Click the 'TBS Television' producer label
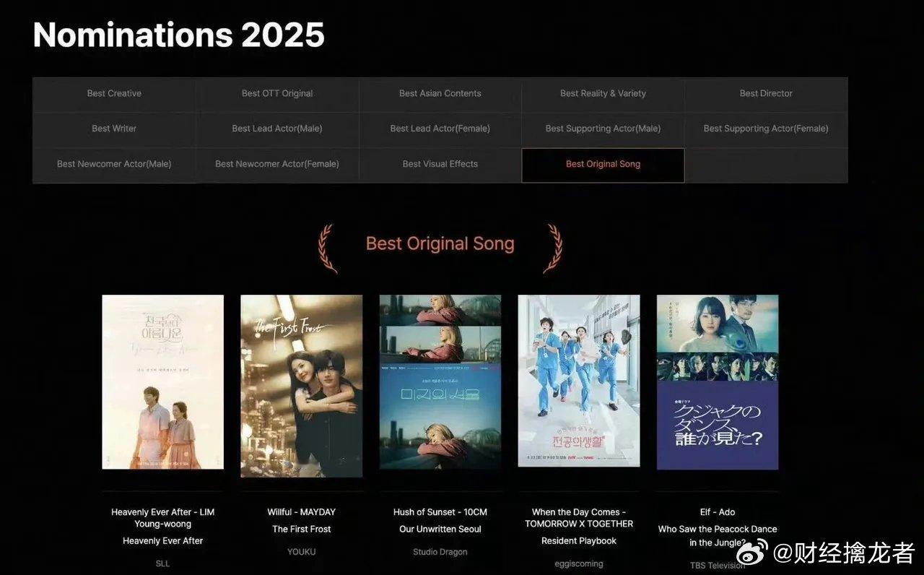924x575 pixels. pyautogui.click(x=718, y=566)
